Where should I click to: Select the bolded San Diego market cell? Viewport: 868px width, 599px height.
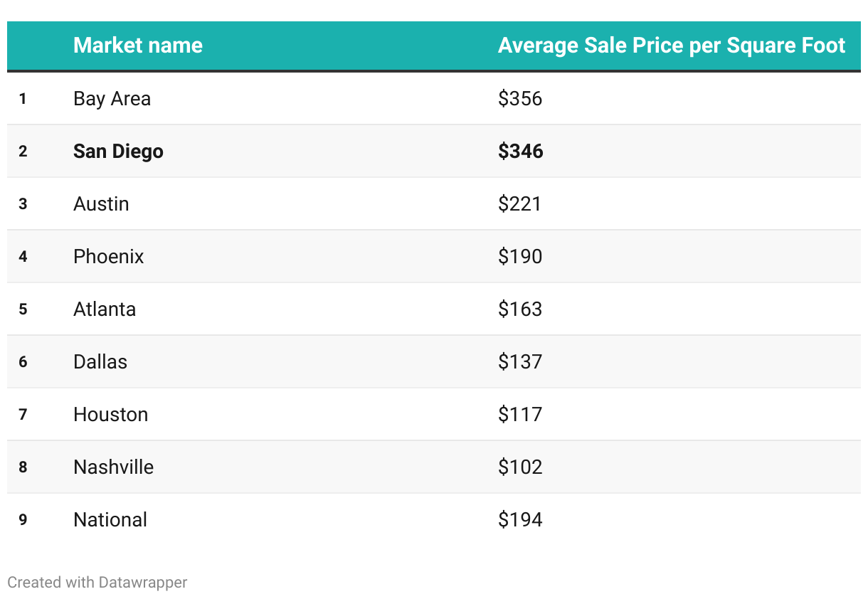[118, 151]
